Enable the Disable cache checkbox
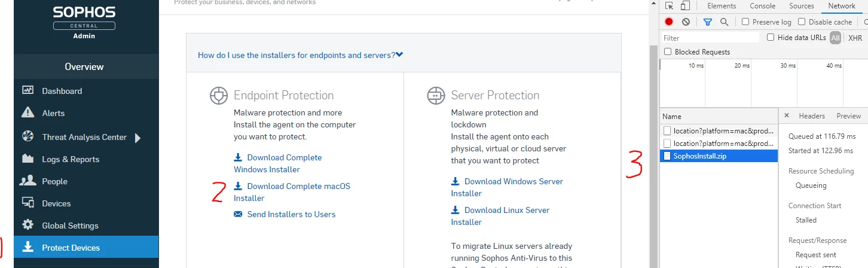 pos(802,22)
